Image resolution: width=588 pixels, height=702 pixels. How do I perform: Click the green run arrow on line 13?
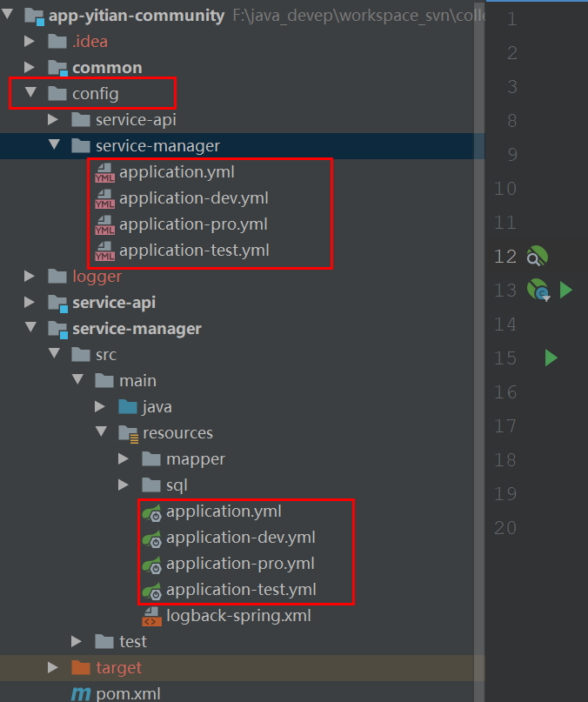click(566, 290)
